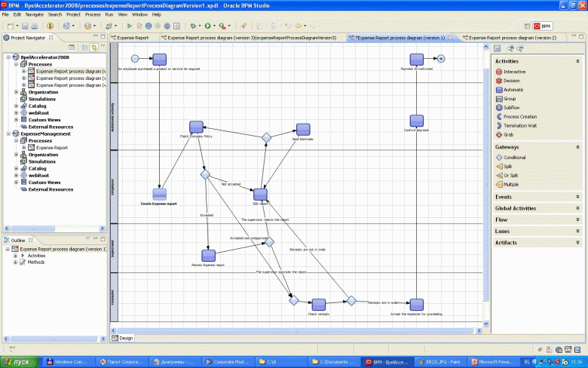Open the Project Navigator view menu arrow
The height and width of the screenshot is (368, 588).
[103, 46]
